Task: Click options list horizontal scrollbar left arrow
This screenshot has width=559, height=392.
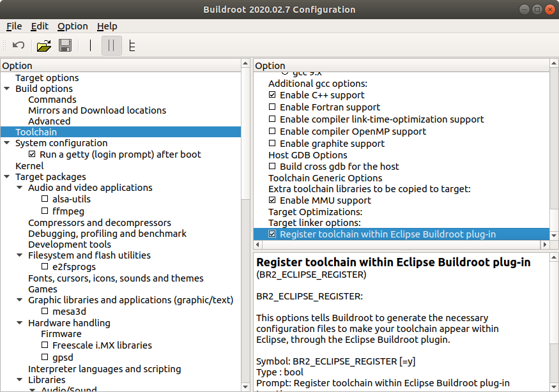Action: (x=257, y=245)
